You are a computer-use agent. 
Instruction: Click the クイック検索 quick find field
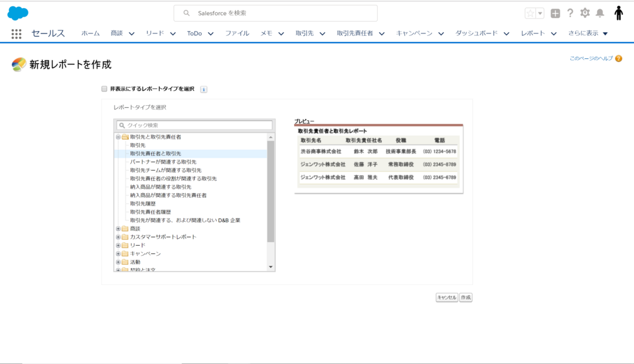point(194,126)
